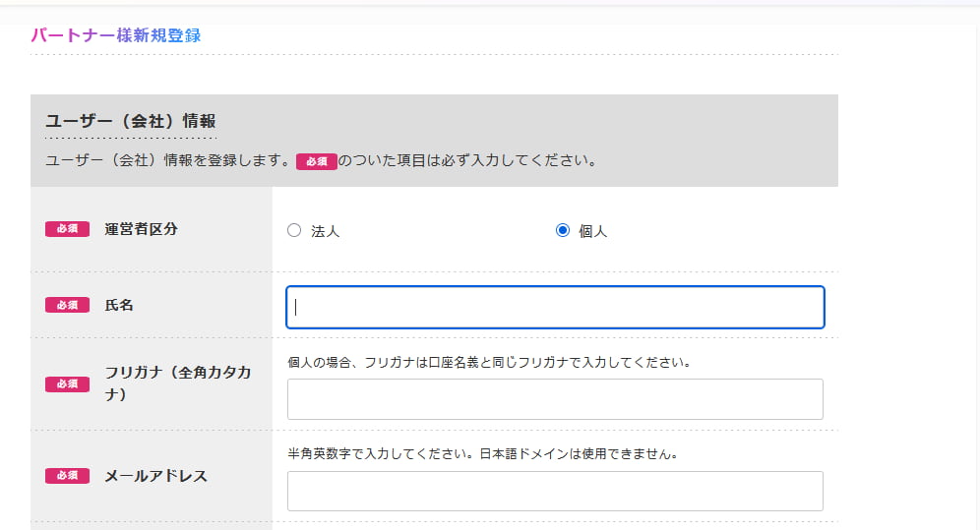This screenshot has width=980, height=530.
Task: Click the 運営者区分 field label
Action: (142, 229)
